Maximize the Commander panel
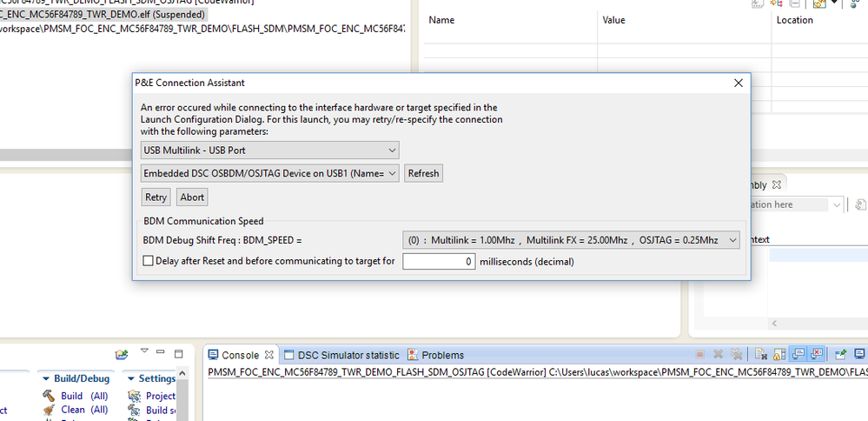This screenshot has width=868, height=421. tap(178, 353)
